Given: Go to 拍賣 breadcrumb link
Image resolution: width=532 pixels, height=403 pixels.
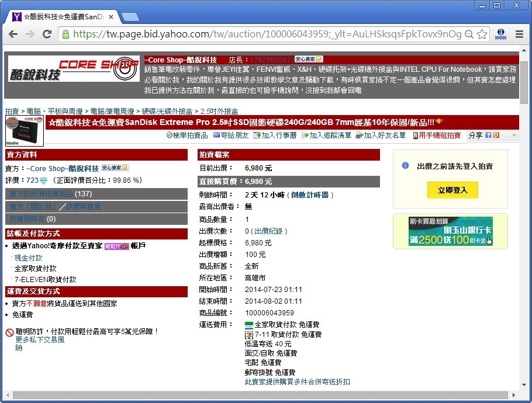Looking at the screenshot, I should coord(12,111).
